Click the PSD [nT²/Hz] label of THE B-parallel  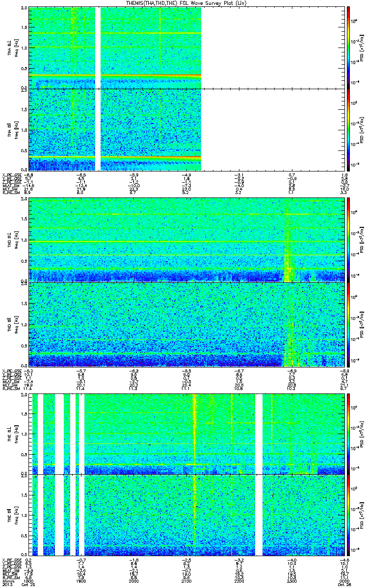(x=363, y=514)
